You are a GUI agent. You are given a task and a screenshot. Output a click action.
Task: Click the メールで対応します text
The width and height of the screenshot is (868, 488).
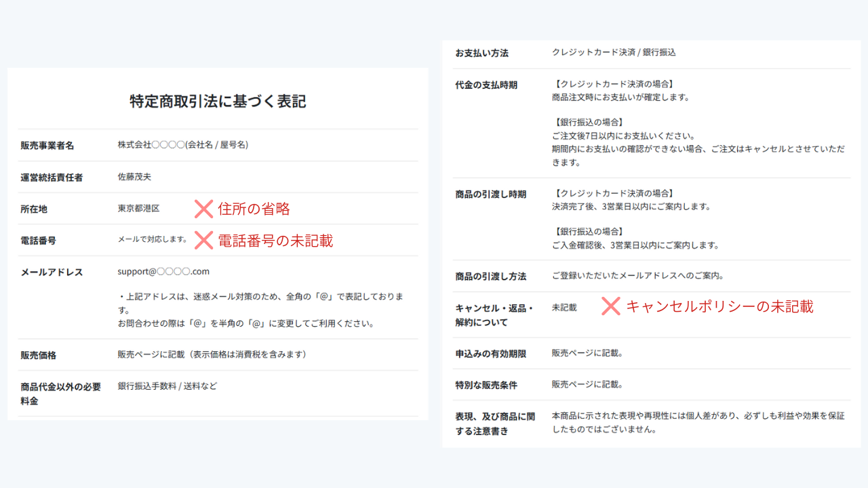[152, 239]
